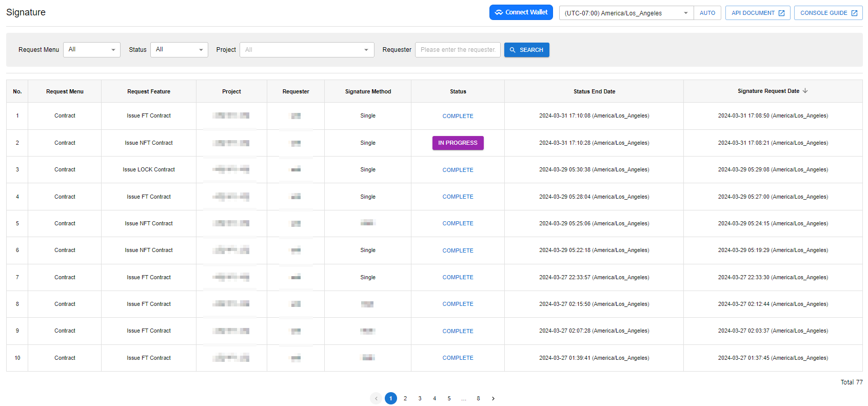Click the Request Menu column header

[x=65, y=91]
